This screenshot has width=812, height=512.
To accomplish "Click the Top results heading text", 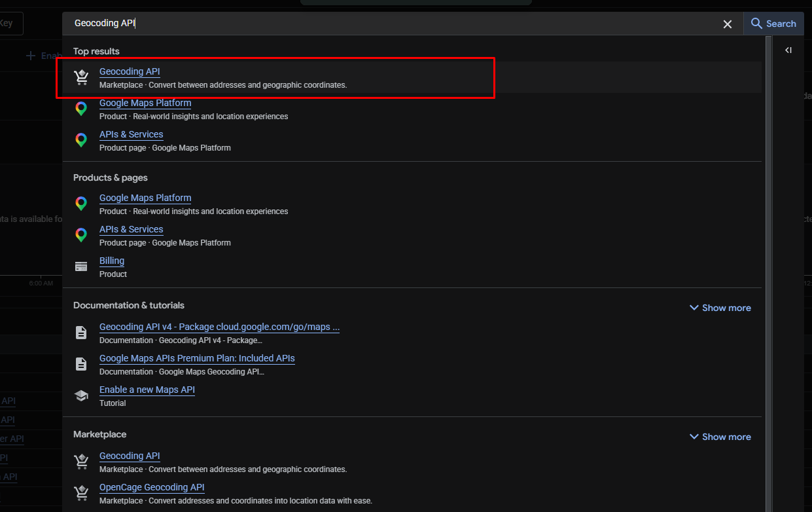I will [x=96, y=51].
